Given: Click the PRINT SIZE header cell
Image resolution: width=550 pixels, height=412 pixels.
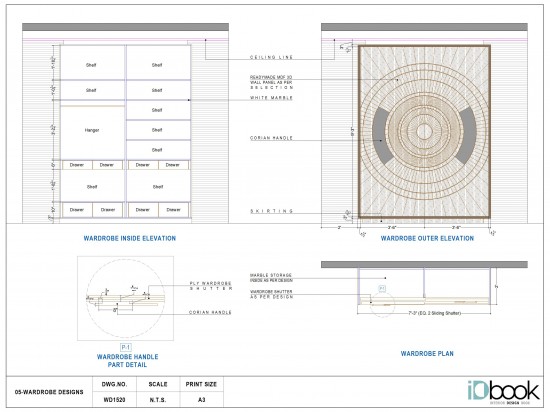Looking at the screenshot, I should pos(201,384).
